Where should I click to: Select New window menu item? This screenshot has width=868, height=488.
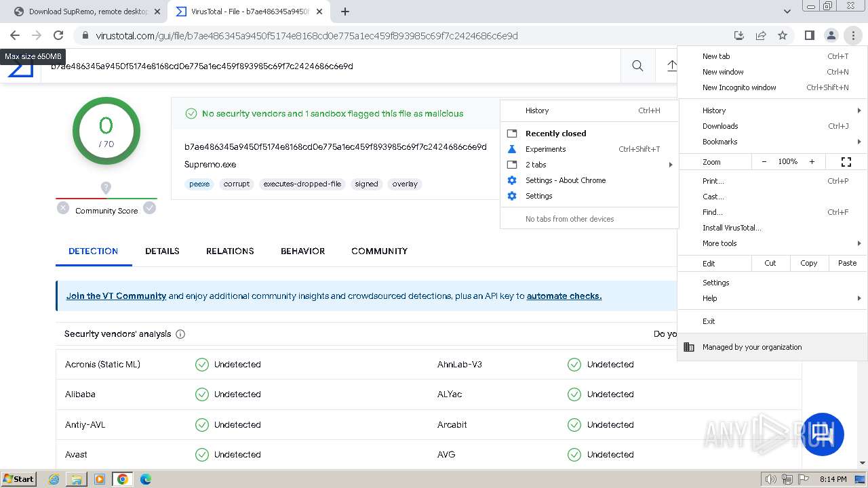point(772,72)
